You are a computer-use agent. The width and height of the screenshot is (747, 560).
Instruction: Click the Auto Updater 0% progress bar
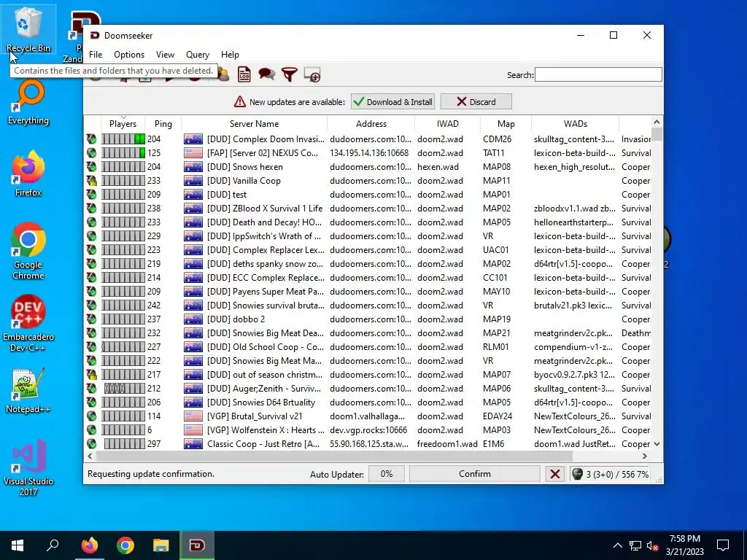point(387,474)
